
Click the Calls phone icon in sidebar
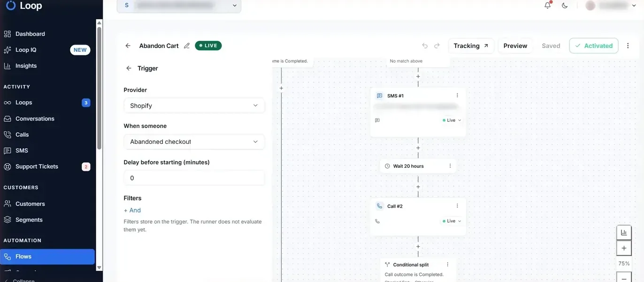point(7,134)
